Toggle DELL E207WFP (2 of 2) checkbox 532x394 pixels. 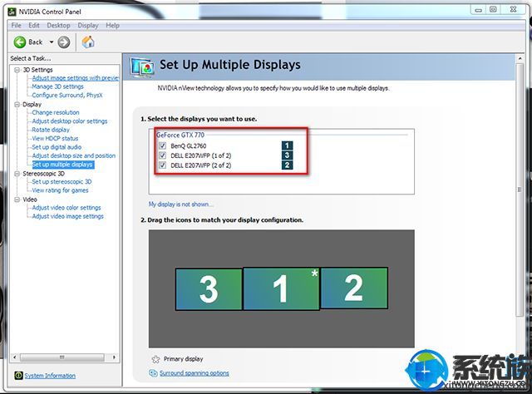[x=163, y=165]
